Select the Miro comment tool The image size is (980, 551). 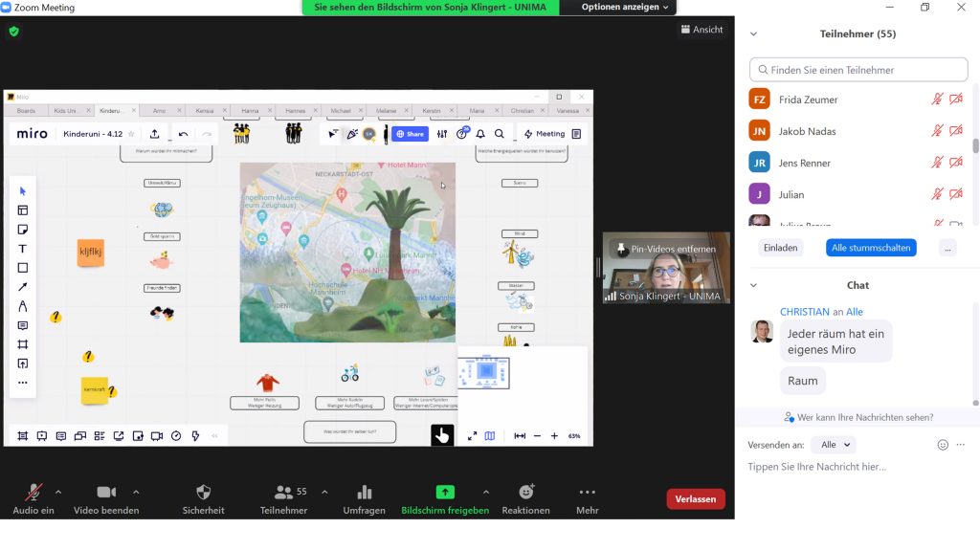pyautogui.click(x=23, y=325)
